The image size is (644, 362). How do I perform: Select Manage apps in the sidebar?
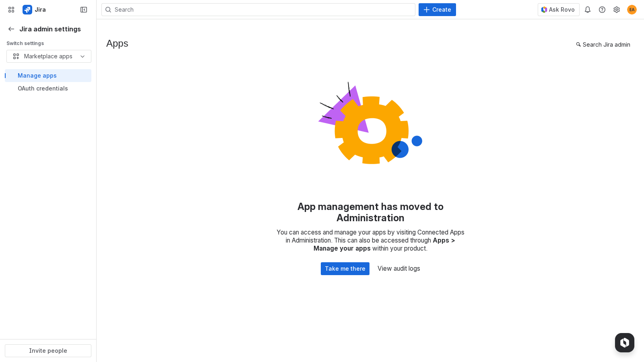[x=37, y=76]
